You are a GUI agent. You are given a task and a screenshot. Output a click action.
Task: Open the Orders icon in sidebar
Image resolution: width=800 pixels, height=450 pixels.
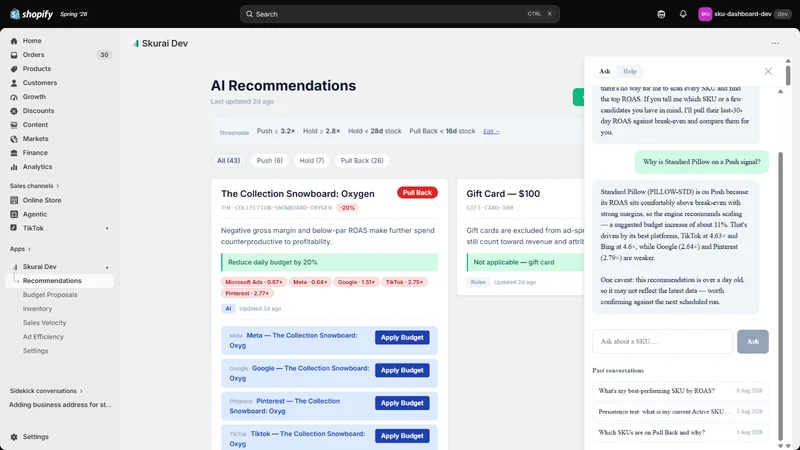[x=14, y=55]
